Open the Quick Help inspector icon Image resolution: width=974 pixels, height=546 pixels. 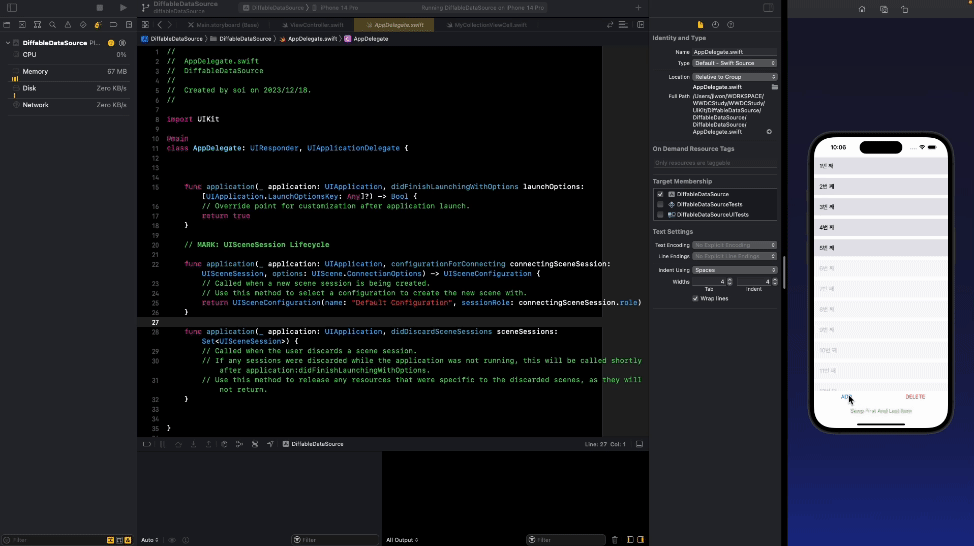(730, 24)
